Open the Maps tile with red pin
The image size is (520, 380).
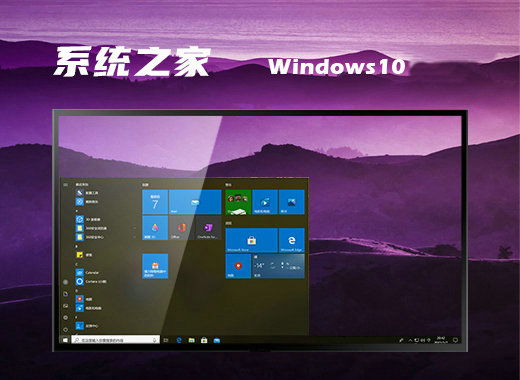238,266
